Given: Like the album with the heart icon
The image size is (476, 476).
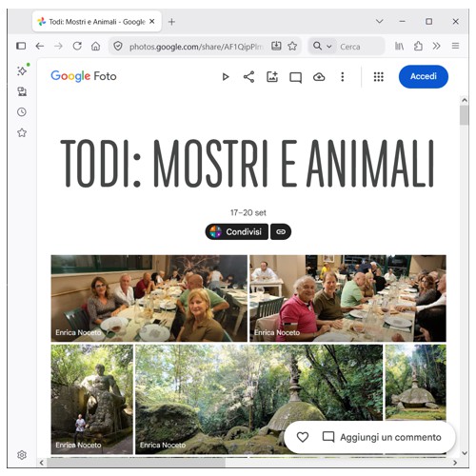Looking at the screenshot, I should tap(303, 437).
